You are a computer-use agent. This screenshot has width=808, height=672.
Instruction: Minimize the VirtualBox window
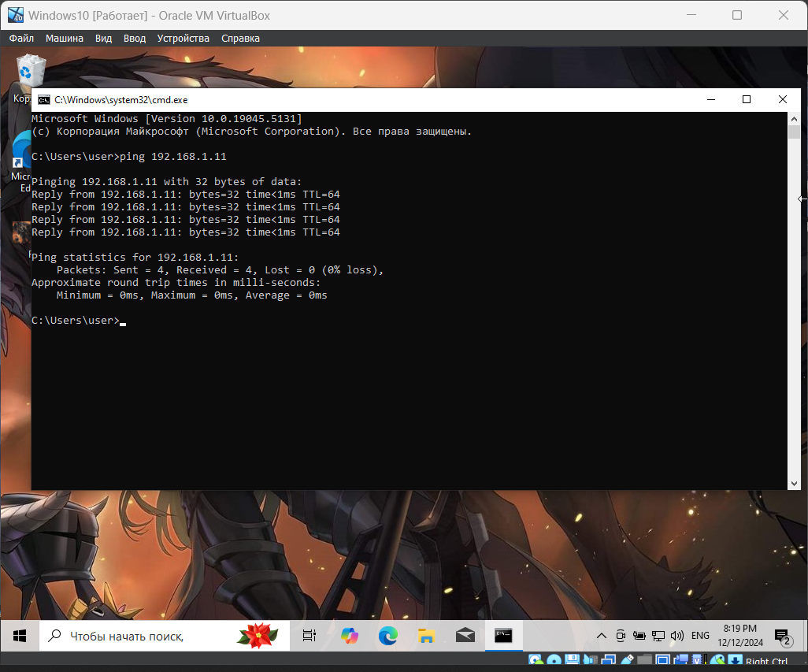pyautogui.click(x=691, y=15)
